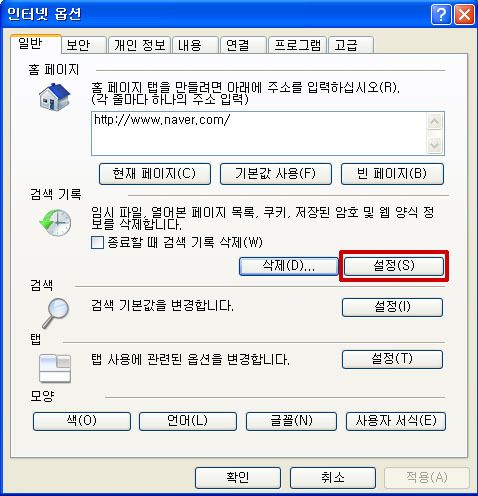The width and height of the screenshot is (478, 496).
Task: Click the help question mark icon
Action: 441,15
